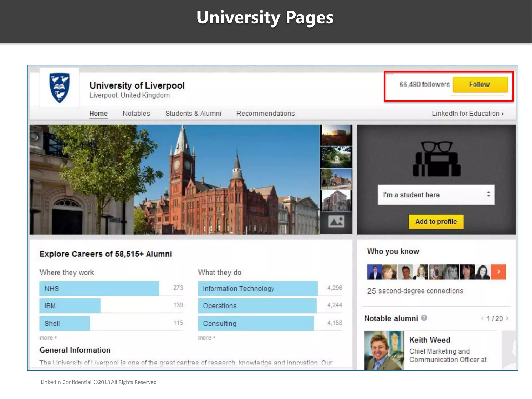Click Keith Weed's profile photo
This screenshot has height=399, width=532.
click(x=384, y=350)
